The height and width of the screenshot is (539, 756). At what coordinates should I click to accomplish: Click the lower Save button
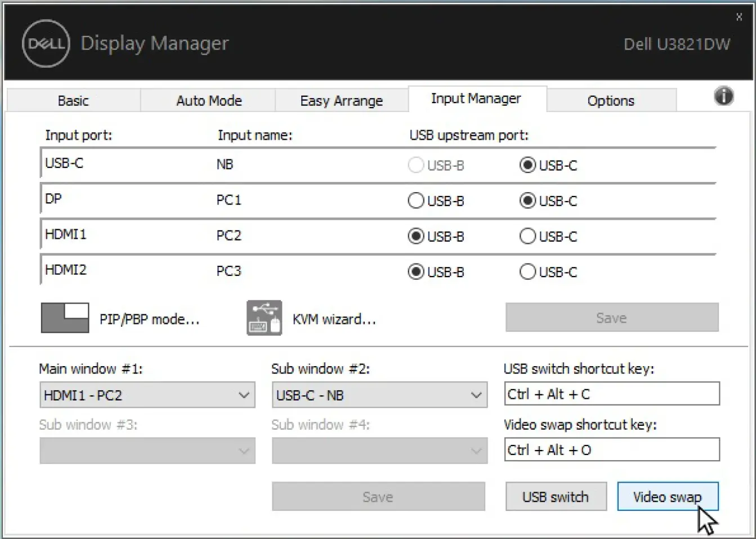click(378, 496)
